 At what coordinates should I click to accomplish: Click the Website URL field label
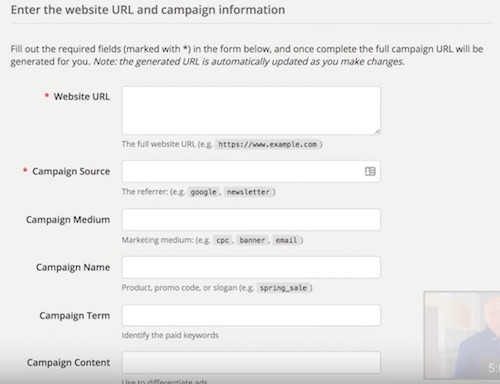tap(82, 97)
